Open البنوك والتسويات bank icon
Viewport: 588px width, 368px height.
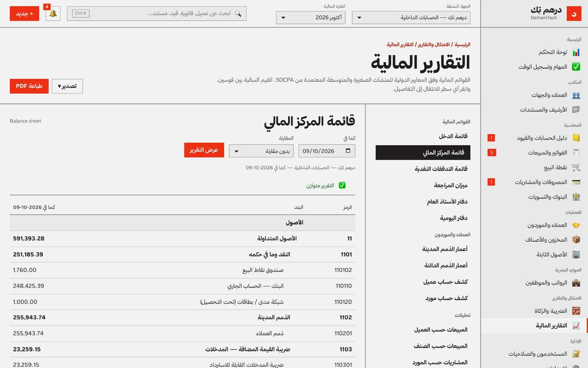(576, 197)
